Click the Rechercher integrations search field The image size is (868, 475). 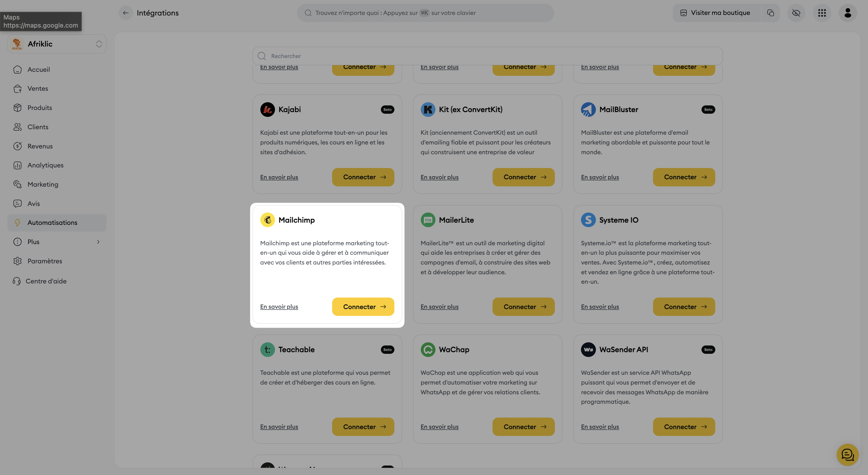(x=487, y=56)
